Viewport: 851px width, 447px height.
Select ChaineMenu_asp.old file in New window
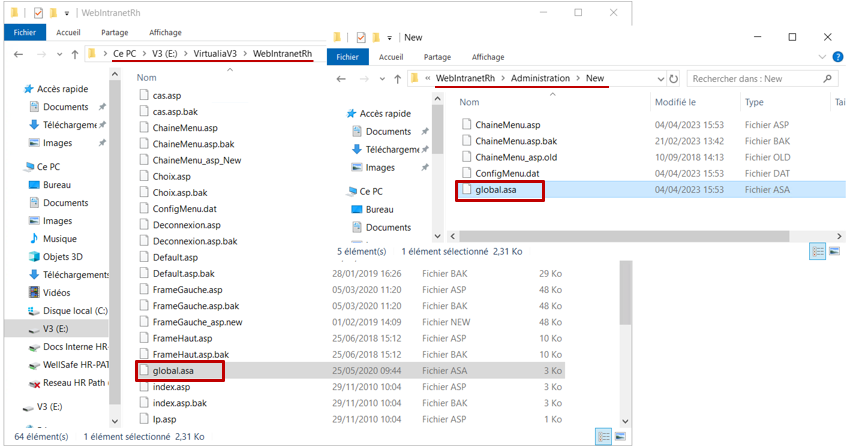tap(515, 157)
